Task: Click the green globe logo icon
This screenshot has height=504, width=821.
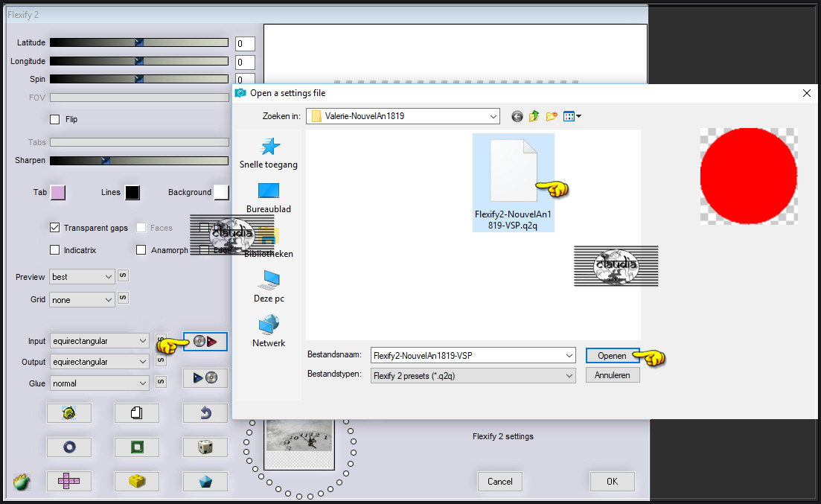Action: tap(22, 482)
